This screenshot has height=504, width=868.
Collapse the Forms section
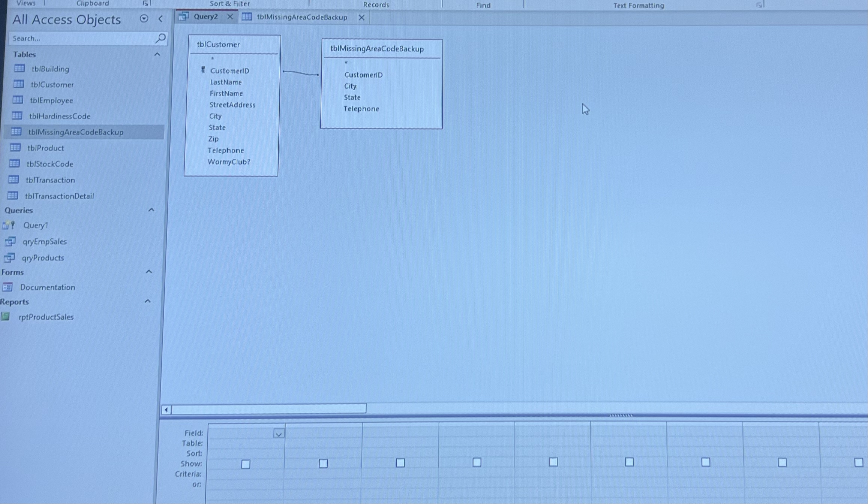click(x=149, y=271)
